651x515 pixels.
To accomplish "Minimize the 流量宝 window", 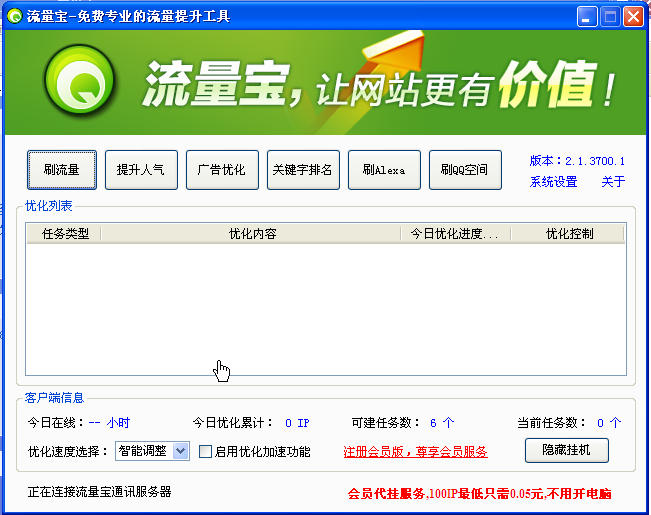I will [587, 17].
